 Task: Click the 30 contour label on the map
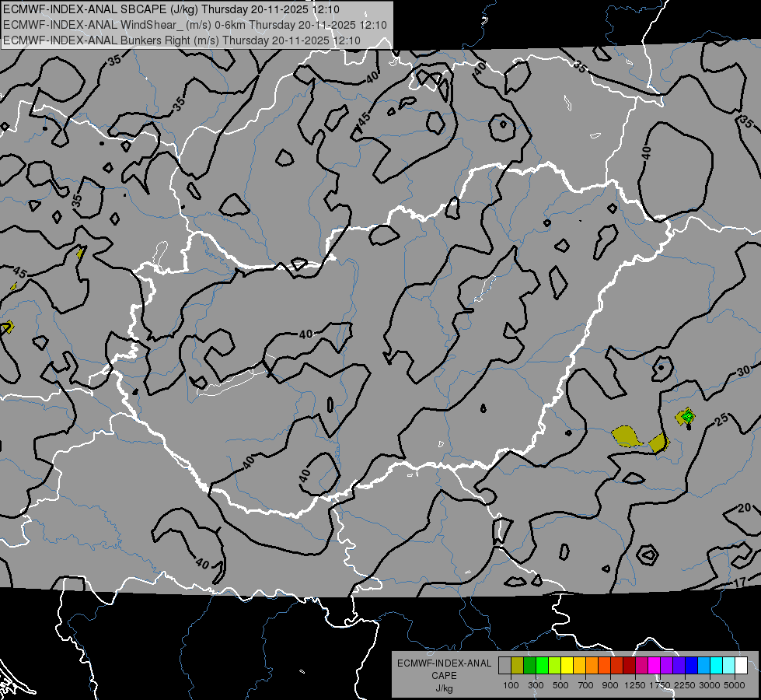click(743, 372)
